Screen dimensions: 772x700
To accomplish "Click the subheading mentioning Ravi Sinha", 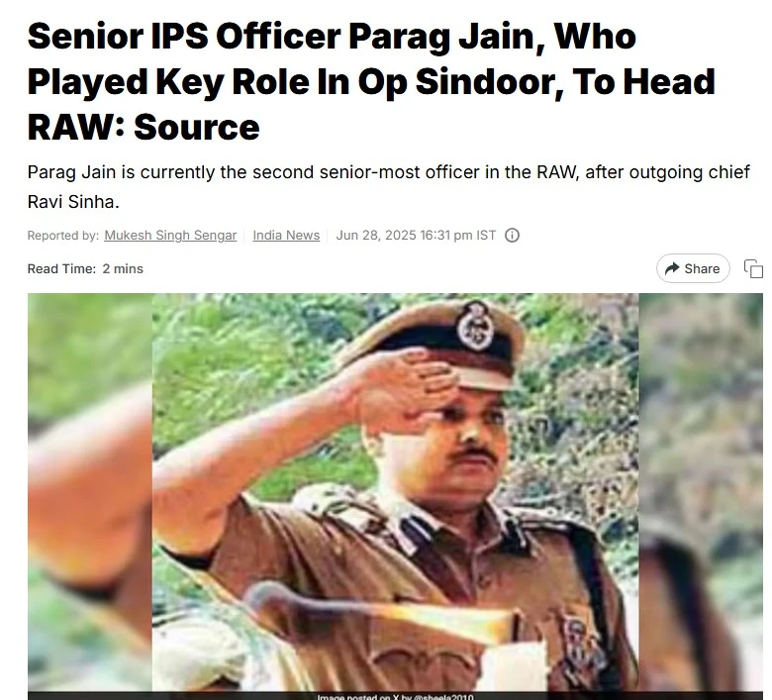I will [388, 187].
